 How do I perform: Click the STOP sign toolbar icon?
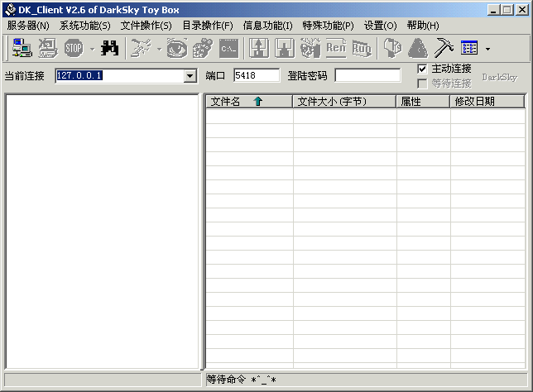74,48
